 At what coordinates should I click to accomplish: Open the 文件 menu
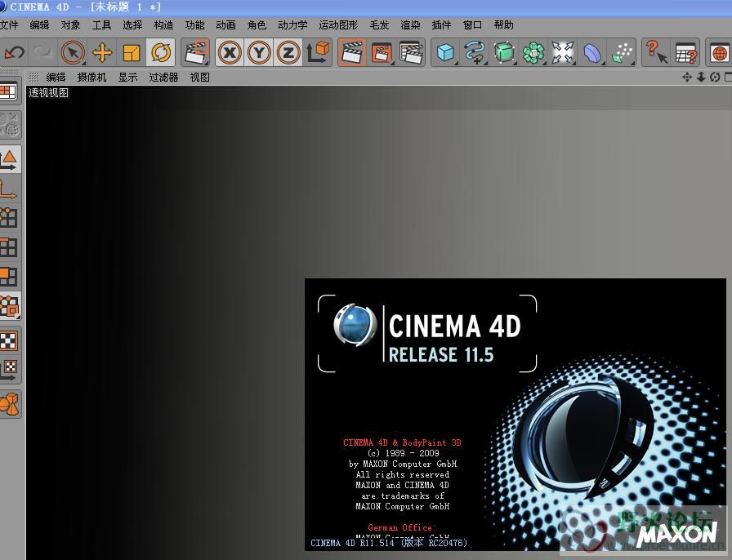[9, 24]
